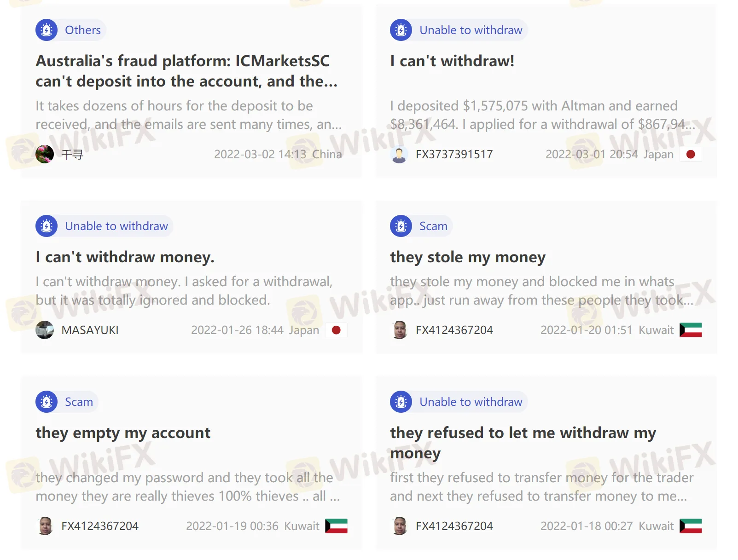Click the alarm icon on 'they stole my money'

tap(401, 226)
